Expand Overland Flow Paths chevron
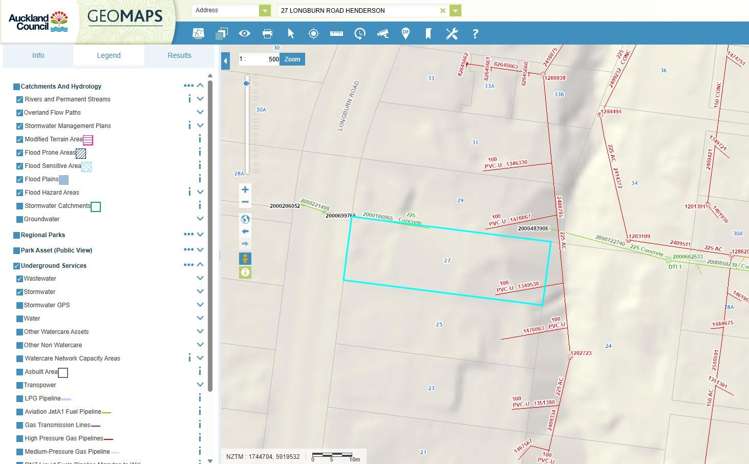Viewport: 749px width, 464px height. click(x=200, y=112)
